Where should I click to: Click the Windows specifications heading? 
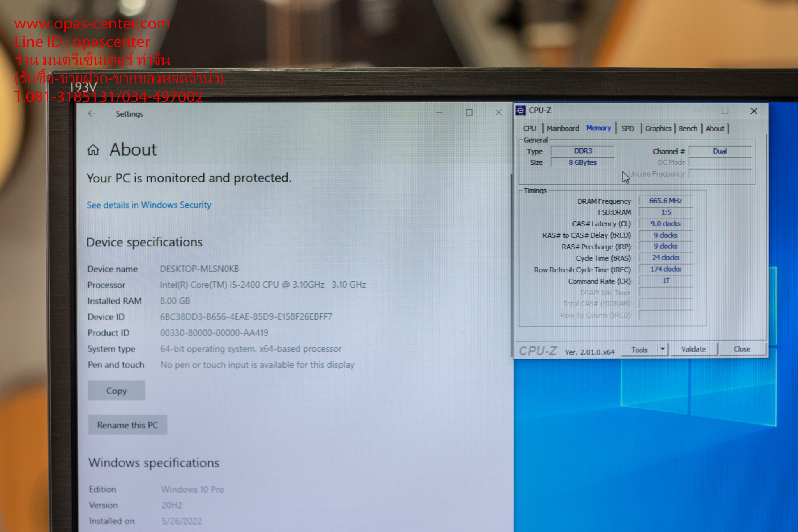(154, 463)
